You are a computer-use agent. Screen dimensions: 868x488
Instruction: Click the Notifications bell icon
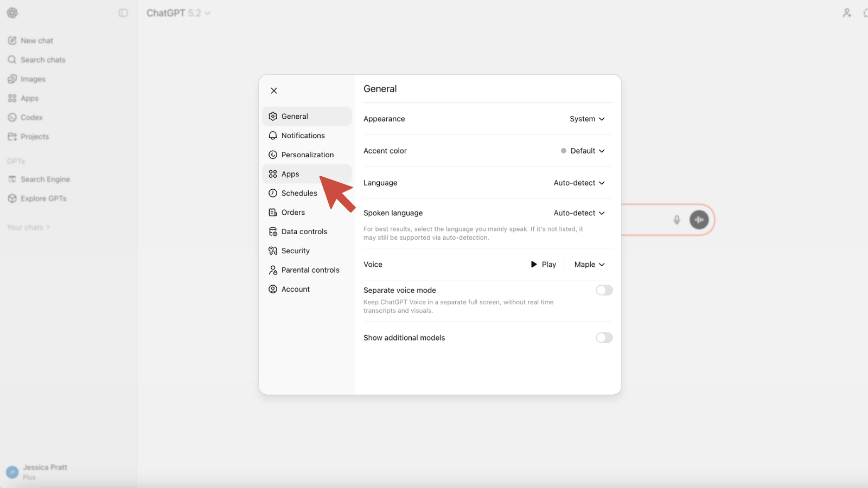[273, 136]
